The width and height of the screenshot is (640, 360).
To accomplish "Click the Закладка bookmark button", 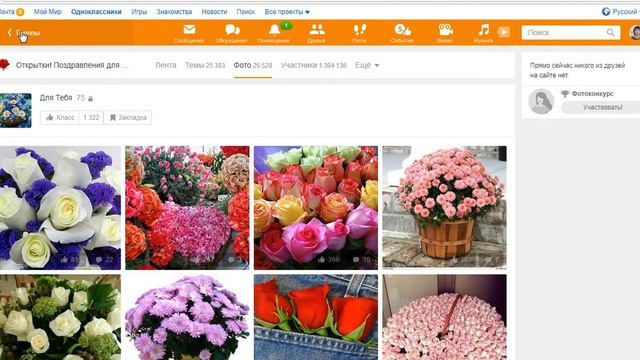I will [128, 118].
